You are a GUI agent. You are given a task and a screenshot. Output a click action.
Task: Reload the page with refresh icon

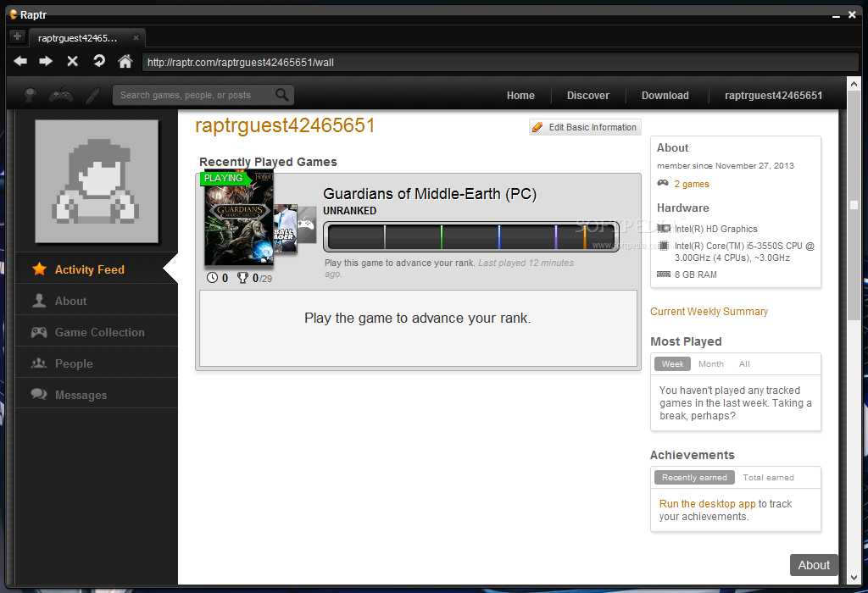point(99,61)
